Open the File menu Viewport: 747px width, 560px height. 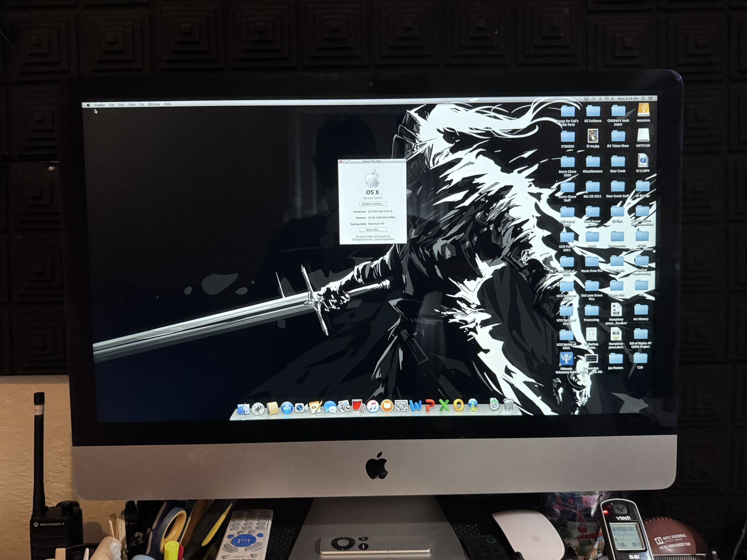pyautogui.click(x=112, y=105)
